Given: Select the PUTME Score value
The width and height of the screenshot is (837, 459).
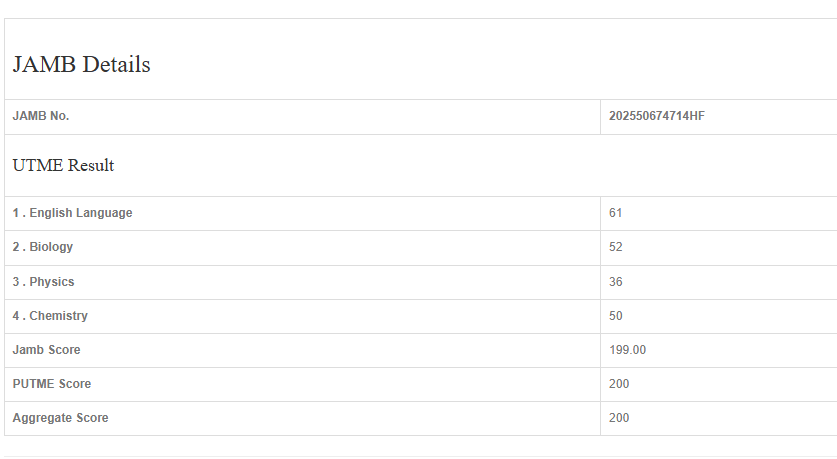Looking at the screenshot, I should pos(619,384).
